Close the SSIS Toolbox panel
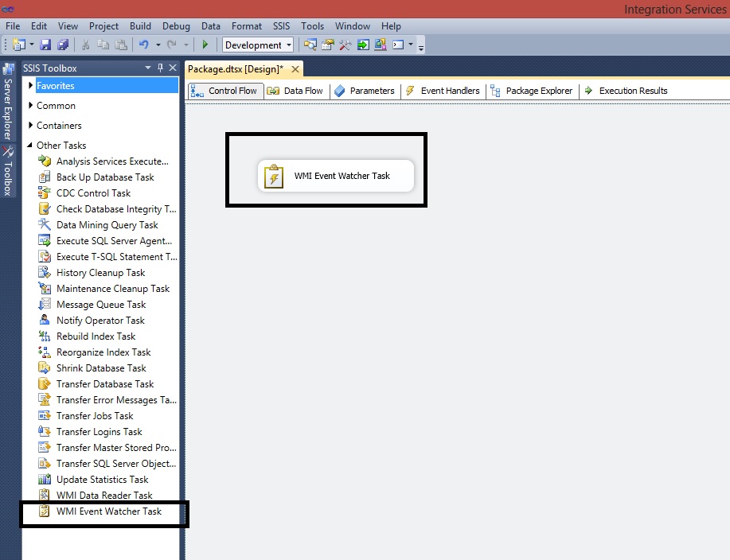Image resolution: width=730 pixels, height=560 pixels. click(x=173, y=68)
